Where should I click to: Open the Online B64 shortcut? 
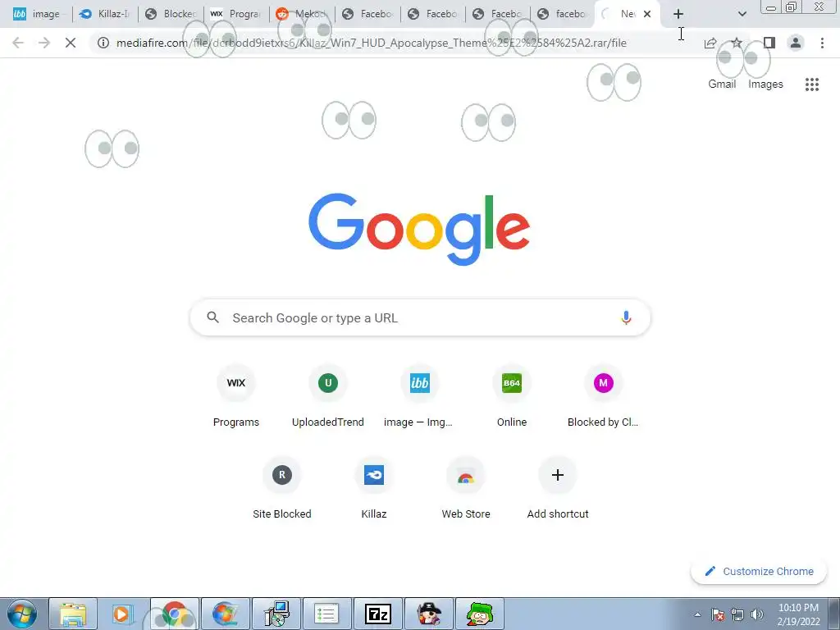tap(512, 396)
